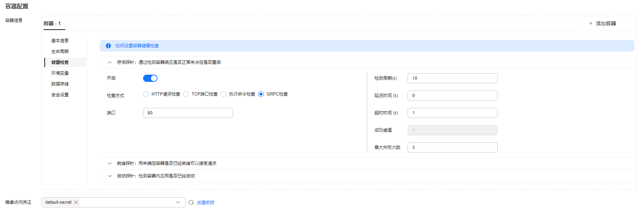Open the 基本信息 side menu item
This screenshot has width=644, height=211.
pos(60,41)
